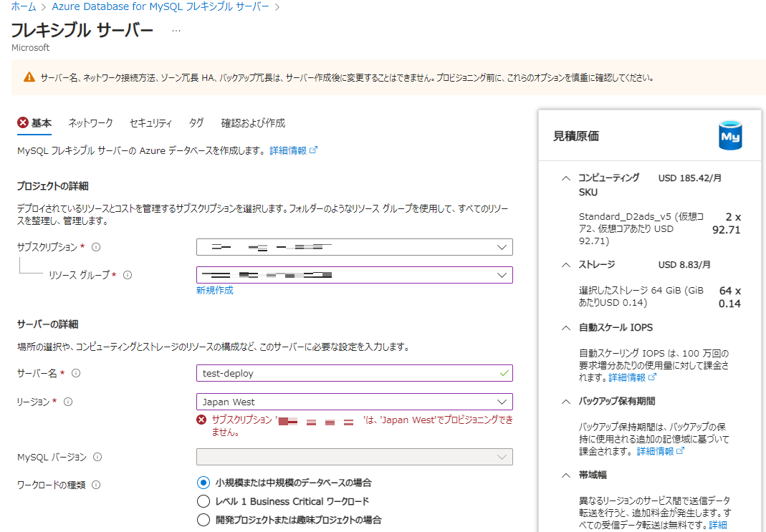Collapse the コンピューティング SKU cost section
This screenshot has height=532, width=766.
[x=565, y=178]
